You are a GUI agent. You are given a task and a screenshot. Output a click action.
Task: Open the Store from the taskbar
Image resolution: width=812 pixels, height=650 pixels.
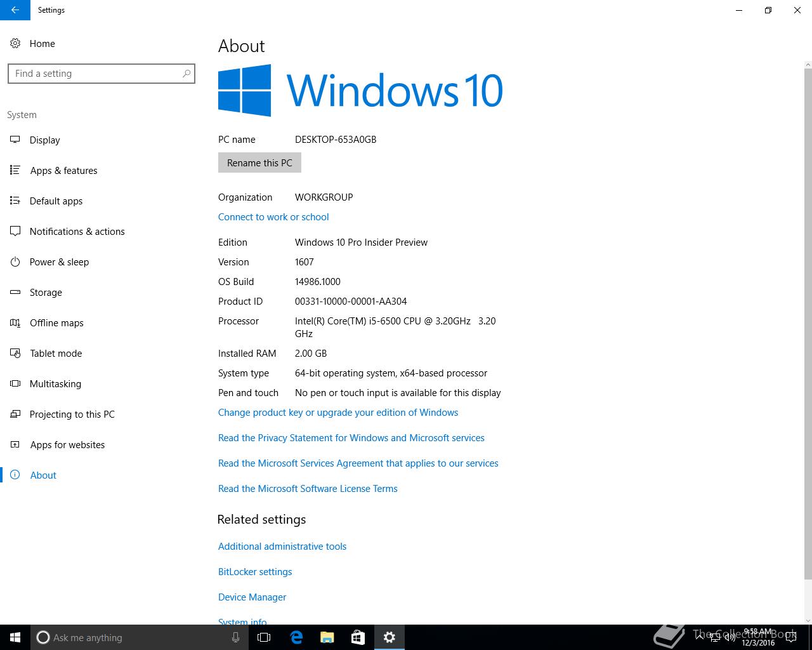[358, 637]
